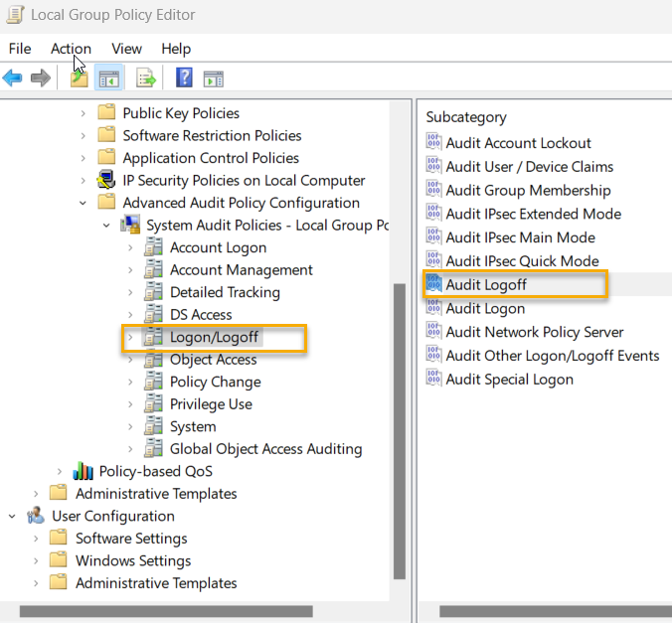Click the Export List toolbar icon
Image resolution: width=672 pixels, height=623 pixels.
click(146, 78)
